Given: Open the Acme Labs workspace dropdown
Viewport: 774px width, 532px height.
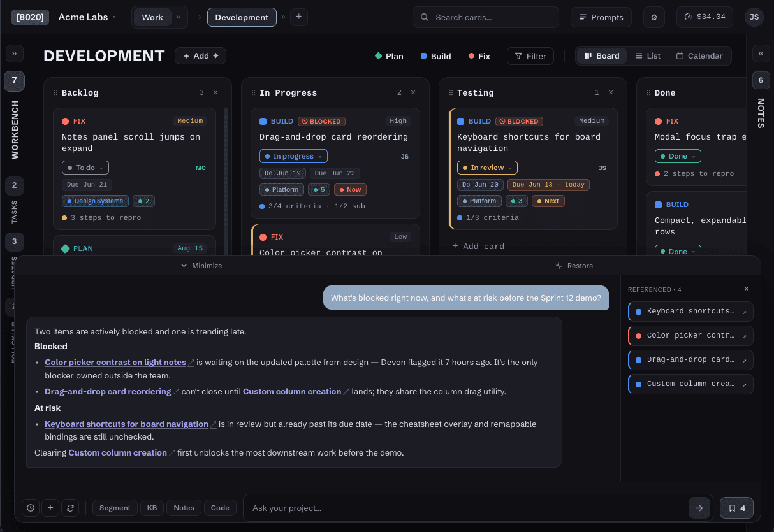Looking at the screenshot, I should [87, 17].
